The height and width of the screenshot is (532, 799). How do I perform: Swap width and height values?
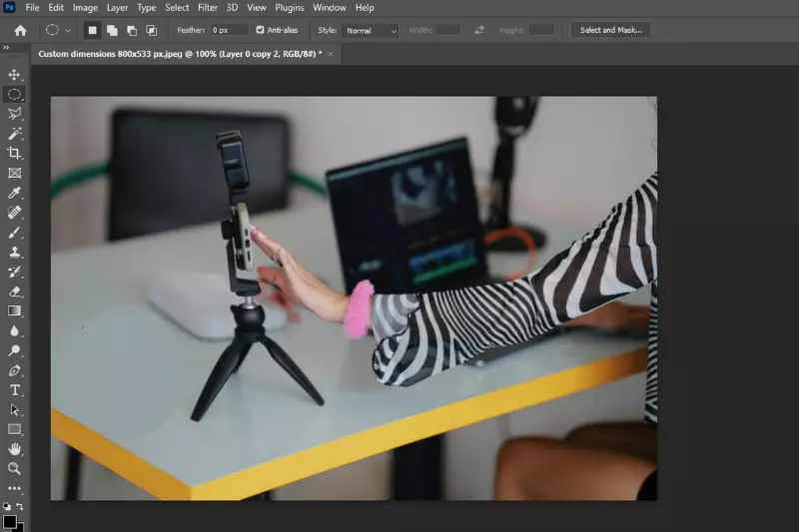click(479, 31)
